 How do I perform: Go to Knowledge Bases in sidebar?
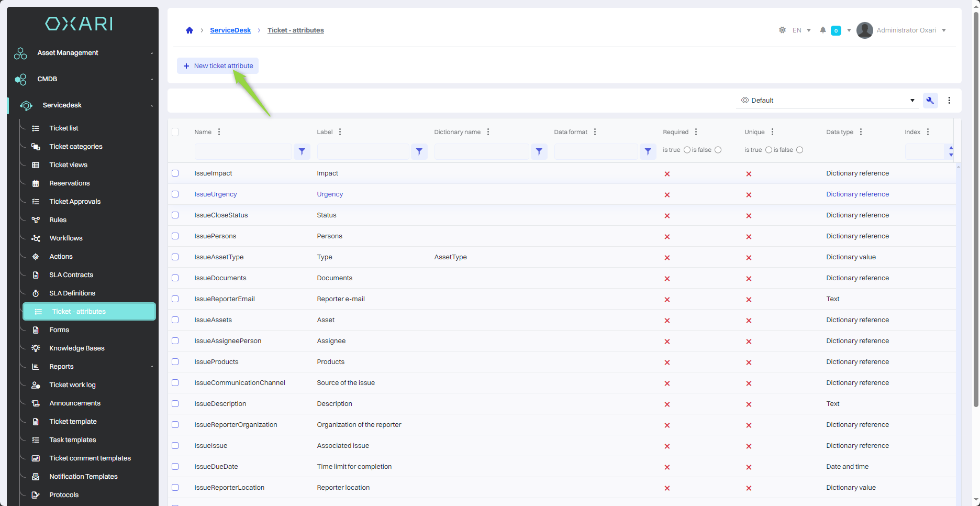tap(77, 348)
